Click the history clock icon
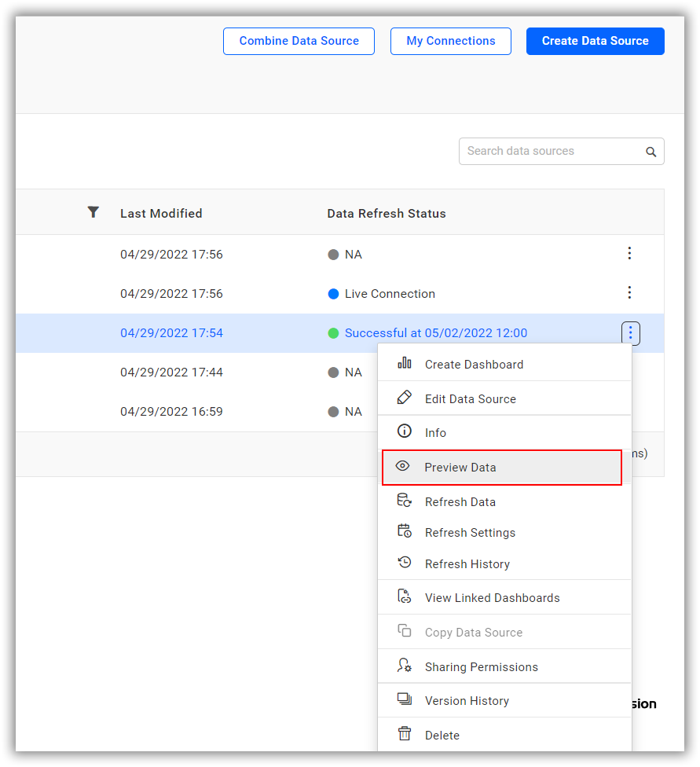 click(405, 562)
